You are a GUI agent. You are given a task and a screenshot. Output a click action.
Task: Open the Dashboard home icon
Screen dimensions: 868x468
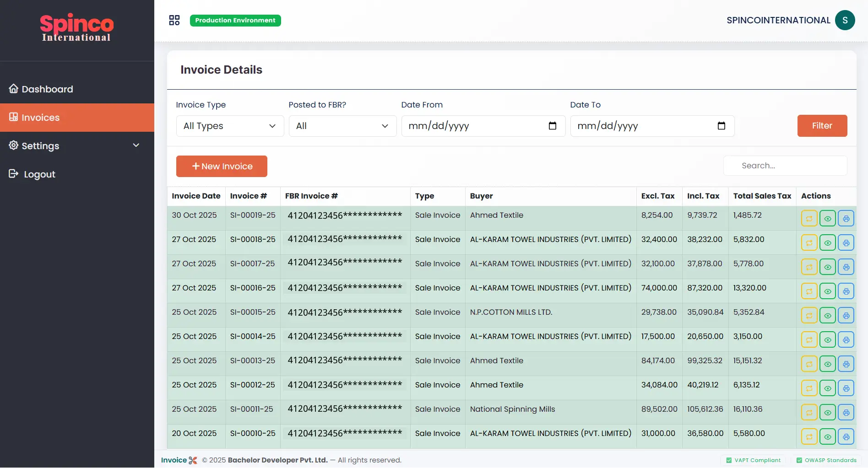[13, 88]
